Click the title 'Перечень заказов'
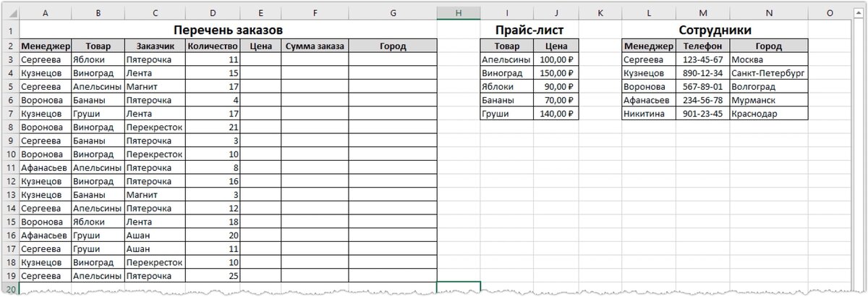The image size is (868, 297). [229, 30]
